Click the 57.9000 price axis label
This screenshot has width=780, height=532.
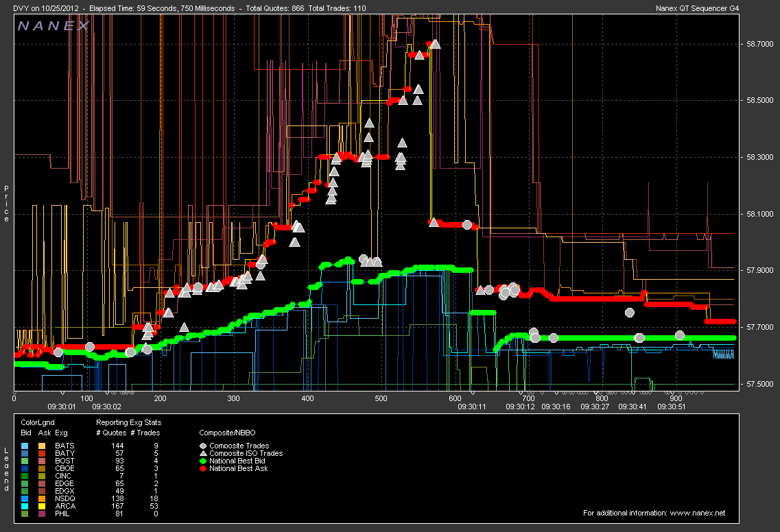point(760,271)
